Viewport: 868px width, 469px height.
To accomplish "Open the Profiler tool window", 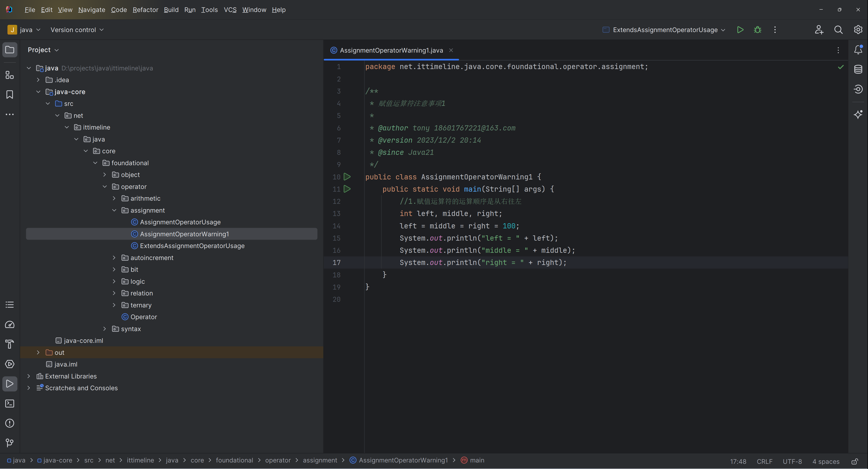I will pos(10,325).
